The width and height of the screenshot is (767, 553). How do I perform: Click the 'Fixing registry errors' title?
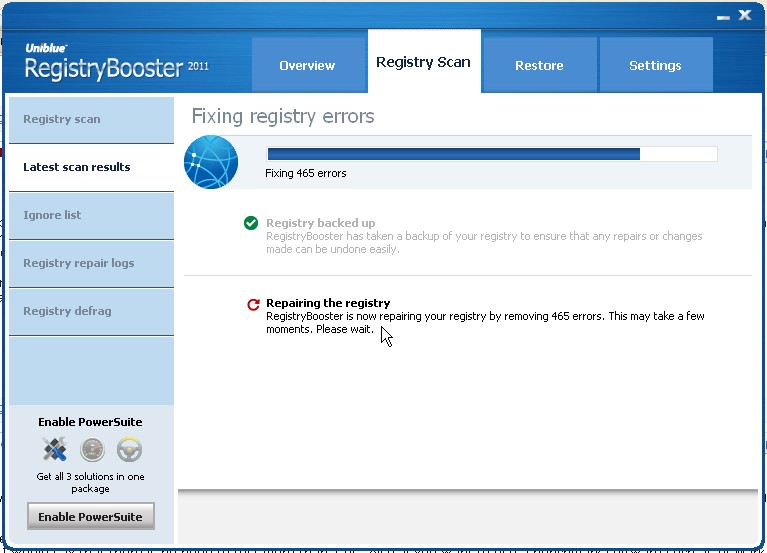pos(283,117)
